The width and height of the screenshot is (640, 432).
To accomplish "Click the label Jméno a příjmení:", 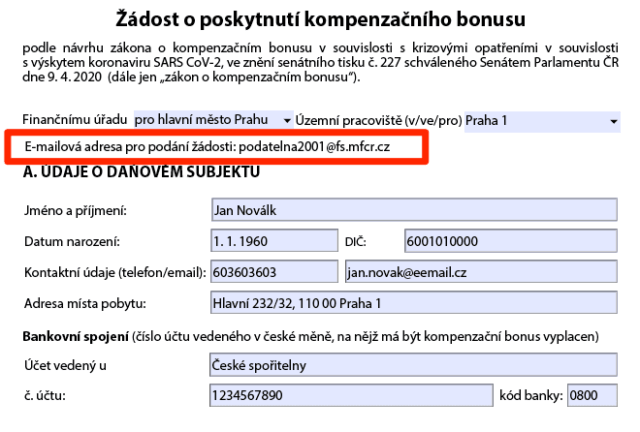I will pyautogui.click(x=76, y=211).
